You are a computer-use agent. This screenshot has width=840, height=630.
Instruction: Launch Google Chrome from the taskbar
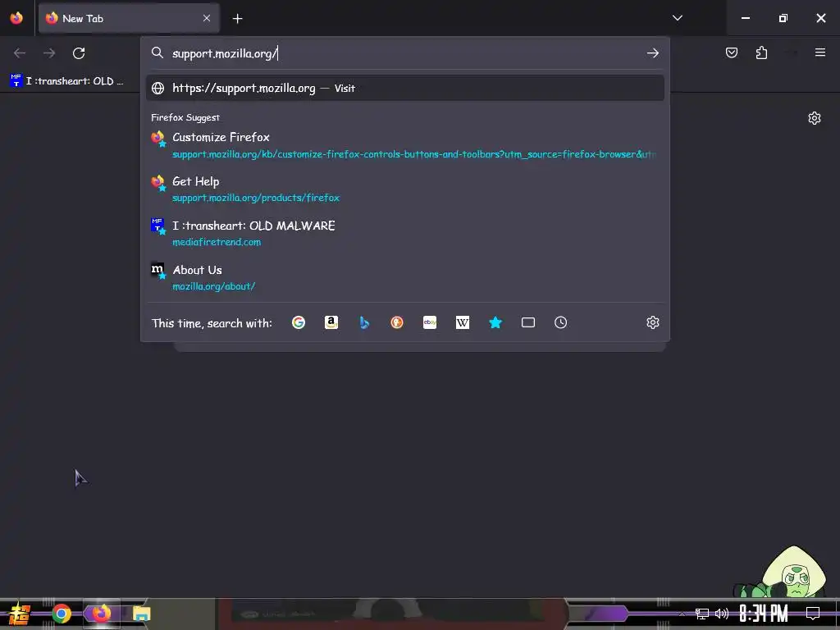point(61,614)
